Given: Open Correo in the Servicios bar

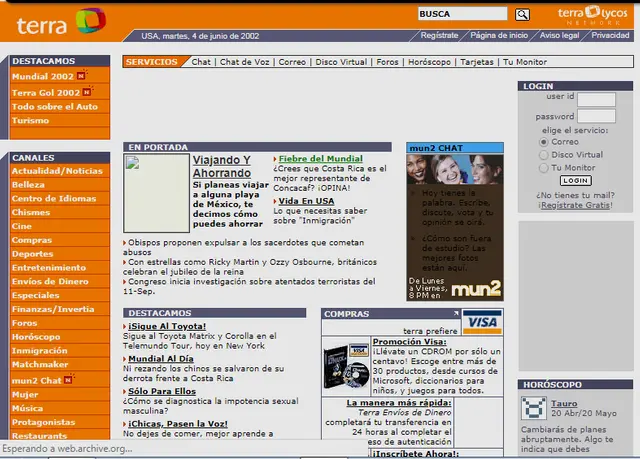Looking at the screenshot, I should tap(292, 62).
